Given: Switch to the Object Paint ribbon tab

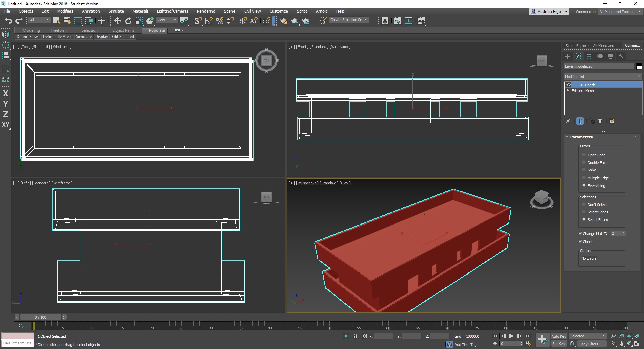Looking at the screenshot, I should (x=123, y=30).
